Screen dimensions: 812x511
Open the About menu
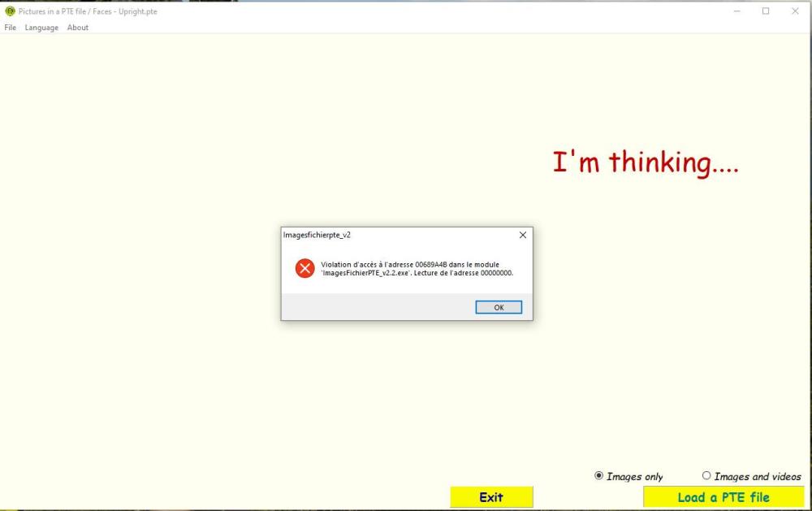pos(78,28)
